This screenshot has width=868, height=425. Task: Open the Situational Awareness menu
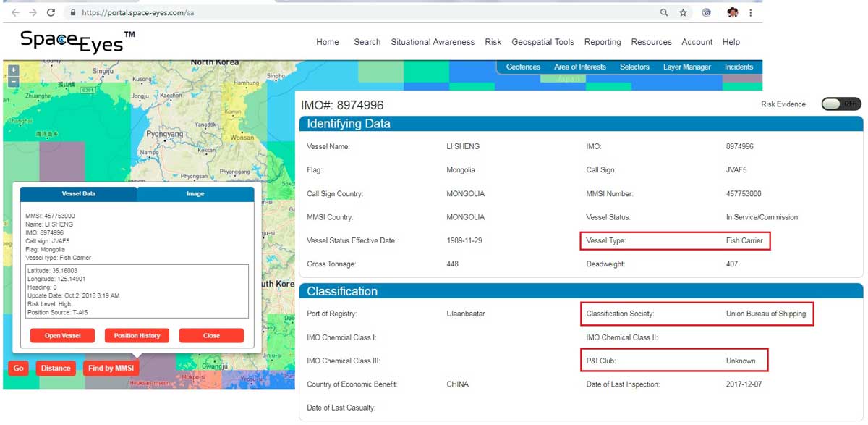[433, 42]
